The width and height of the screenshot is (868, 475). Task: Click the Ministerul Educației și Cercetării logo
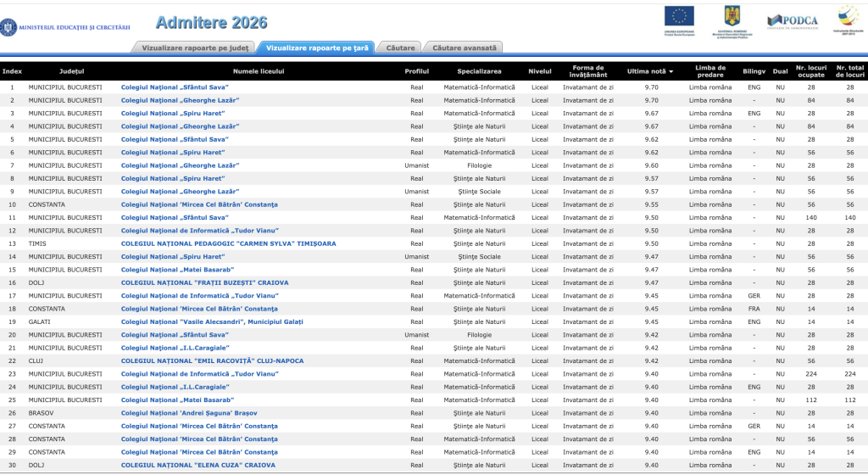pos(65,27)
